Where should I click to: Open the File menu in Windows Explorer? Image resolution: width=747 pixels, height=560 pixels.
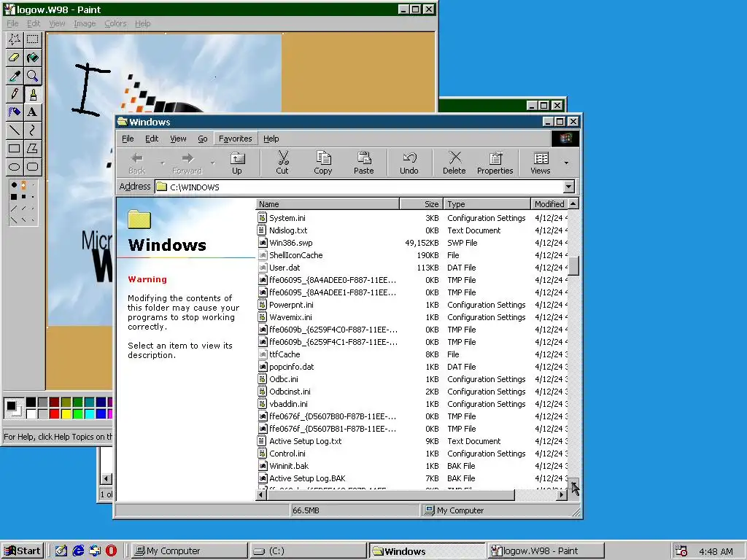point(128,139)
